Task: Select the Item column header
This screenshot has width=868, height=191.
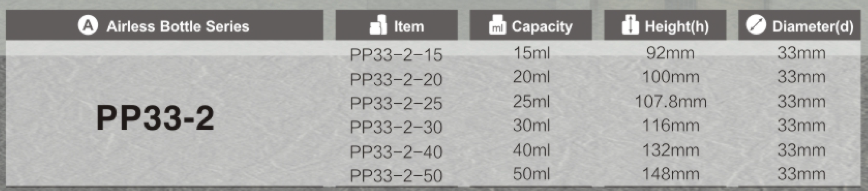Action: (396, 25)
